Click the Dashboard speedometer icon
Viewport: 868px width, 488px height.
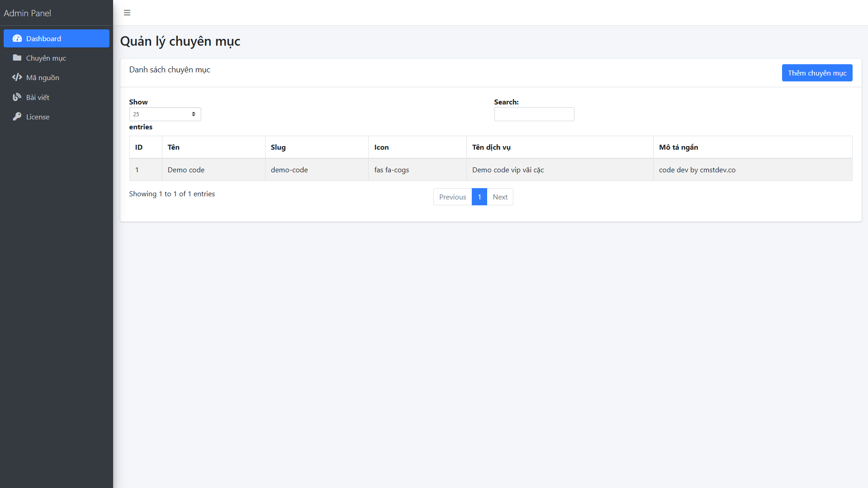click(x=17, y=38)
